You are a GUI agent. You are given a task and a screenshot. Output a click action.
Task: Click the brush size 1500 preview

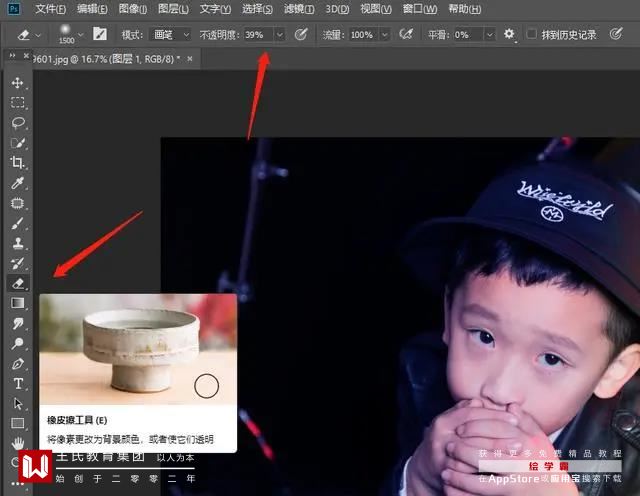tap(66, 34)
